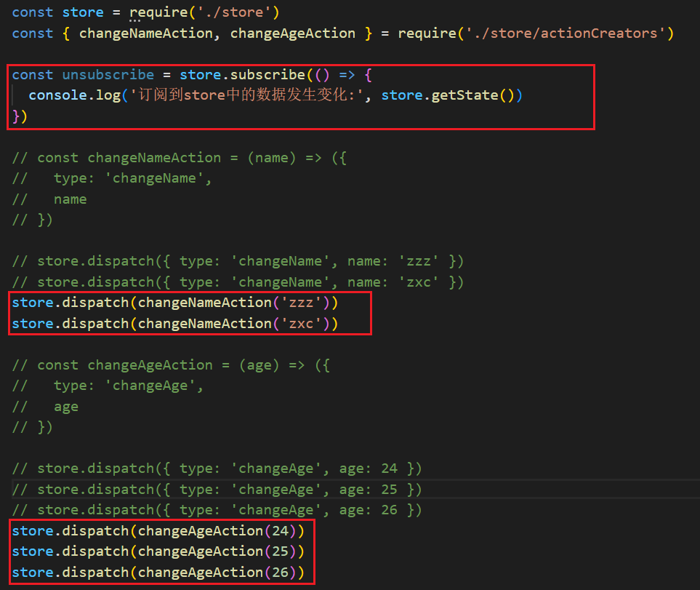Click the comment "// const changeNameAction = (name) => ({"

[x=180, y=158]
